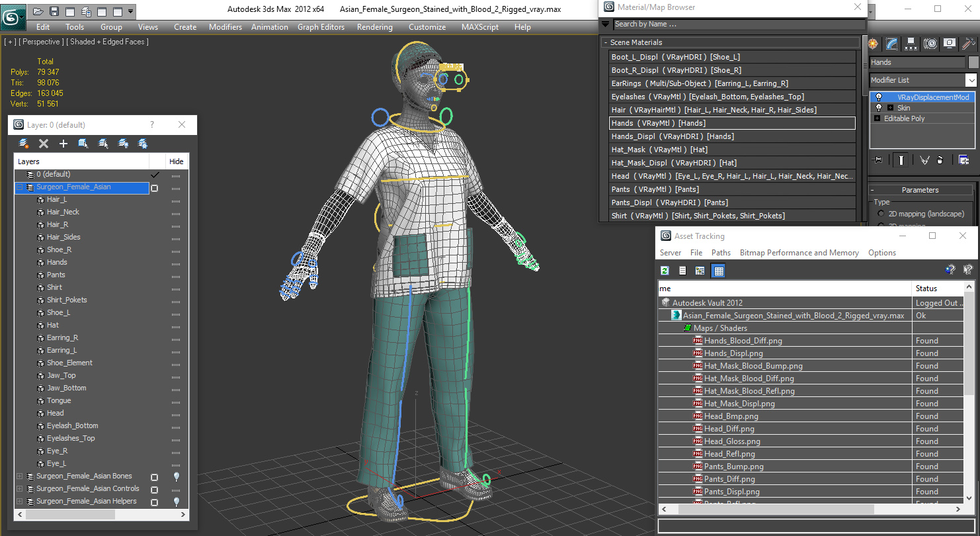Screen dimensions: 980x536
Task: Click Shaded + Edged Faces viewport label
Action: (x=108, y=42)
